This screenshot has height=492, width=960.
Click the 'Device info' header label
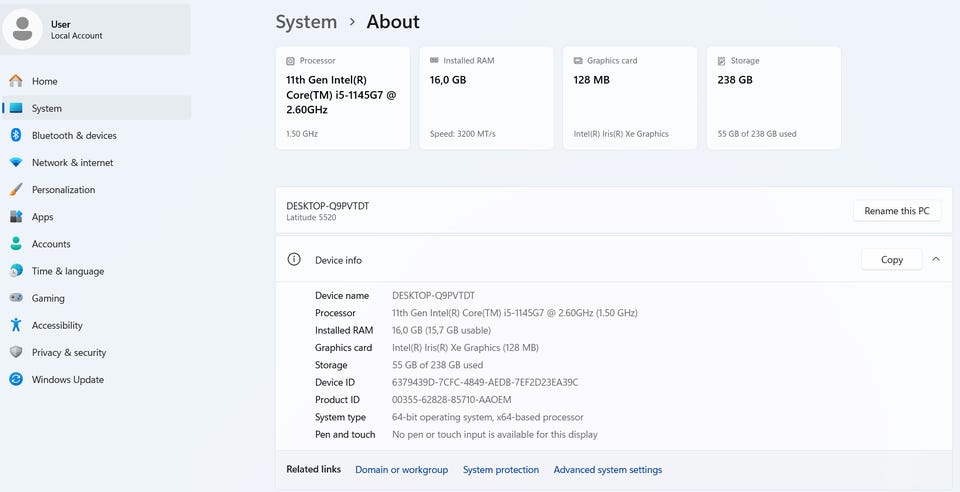(x=338, y=260)
